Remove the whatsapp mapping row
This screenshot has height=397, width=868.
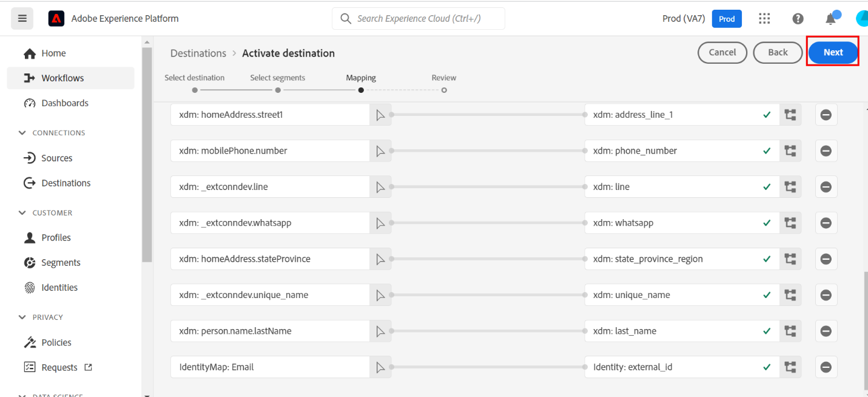click(x=826, y=223)
